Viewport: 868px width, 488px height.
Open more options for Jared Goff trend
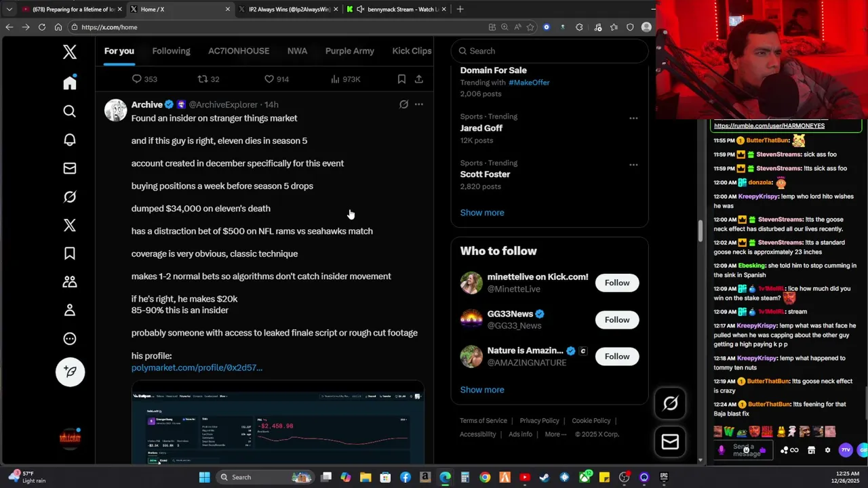(x=633, y=118)
